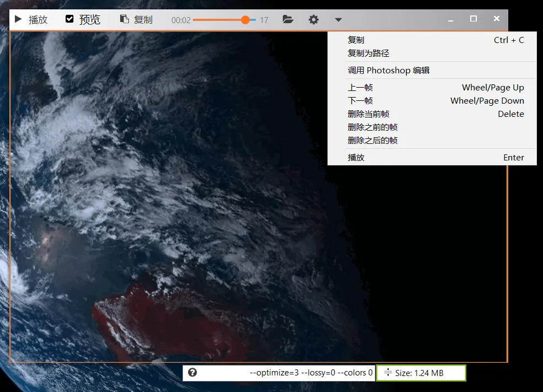Open the folder icon in toolbar

click(x=288, y=19)
